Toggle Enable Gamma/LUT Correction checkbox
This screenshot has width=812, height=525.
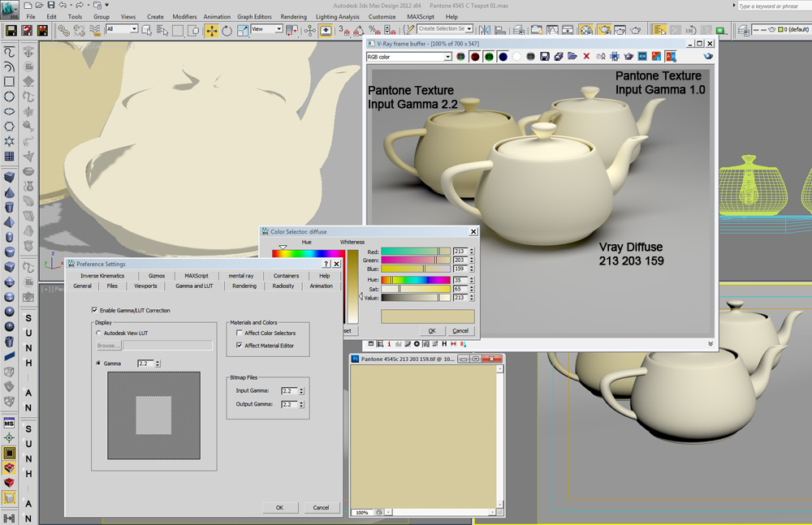pos(94,310)
